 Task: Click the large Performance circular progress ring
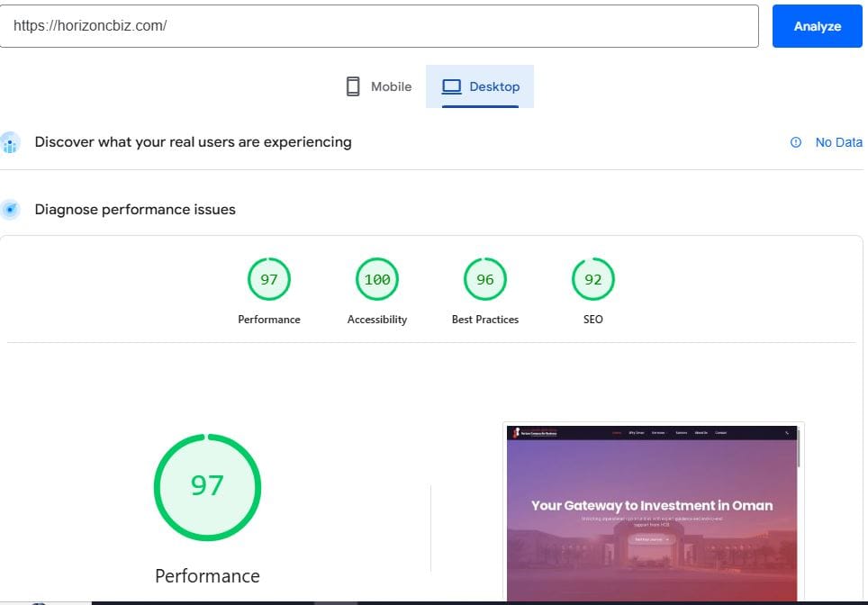pos(207,486)
